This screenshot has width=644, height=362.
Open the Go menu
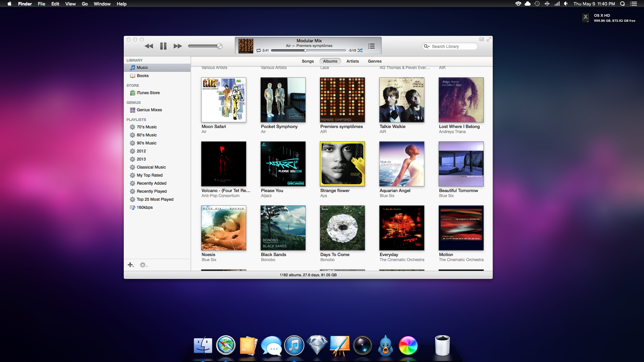pos(85,4)
